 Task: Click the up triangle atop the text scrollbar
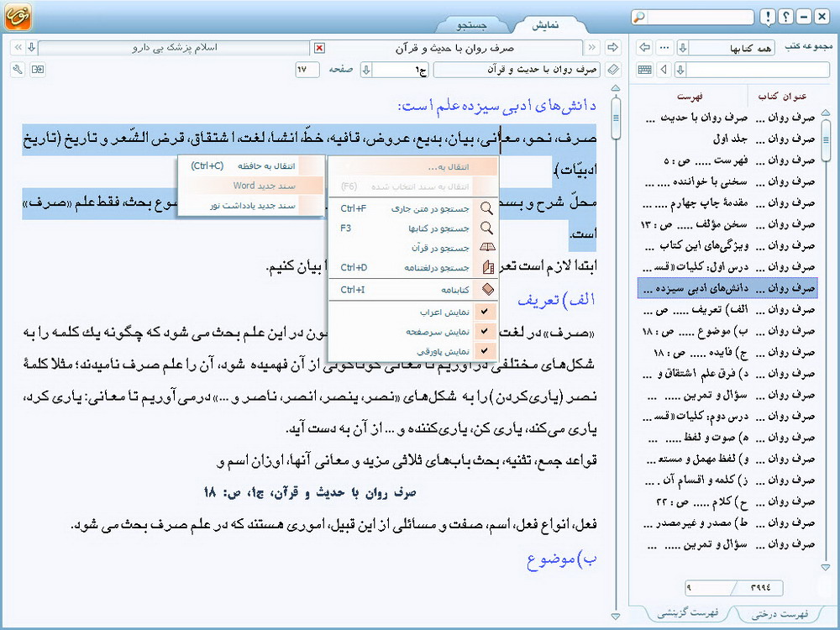tap(616, 88)
